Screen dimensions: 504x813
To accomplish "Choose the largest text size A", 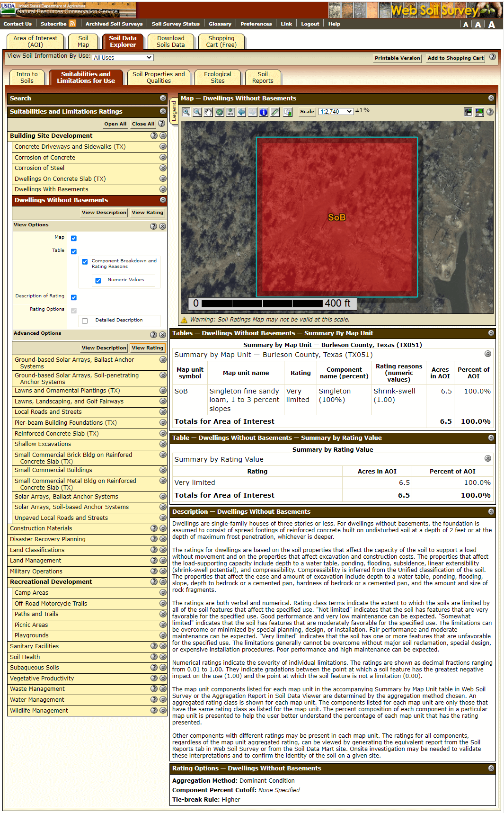I will pos(492,25).
